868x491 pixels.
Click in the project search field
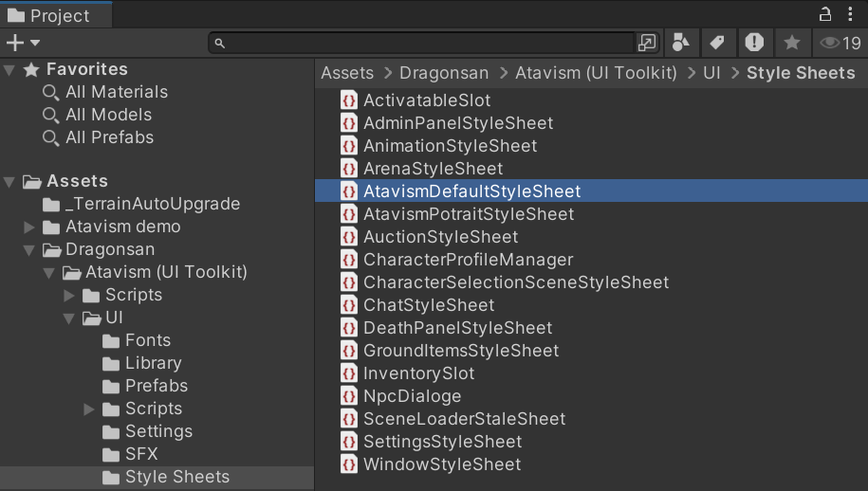tap(427, 43)
